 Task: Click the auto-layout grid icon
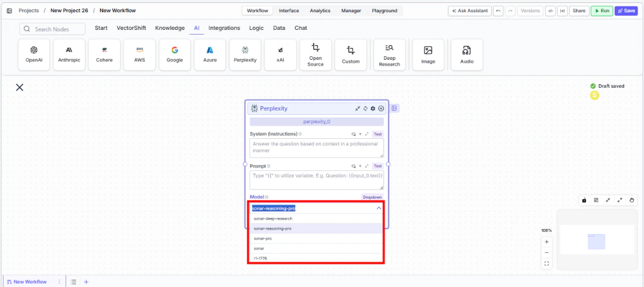click(596, 200)
